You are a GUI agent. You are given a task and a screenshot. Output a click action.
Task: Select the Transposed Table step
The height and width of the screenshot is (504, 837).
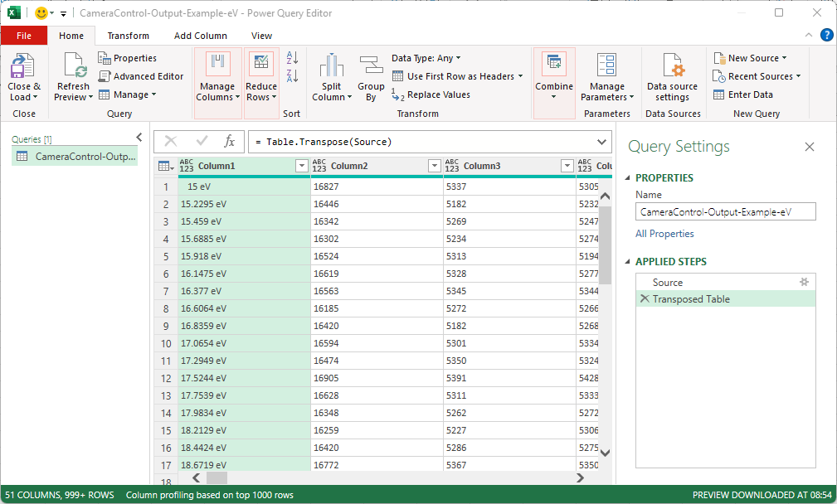(726, 298)
